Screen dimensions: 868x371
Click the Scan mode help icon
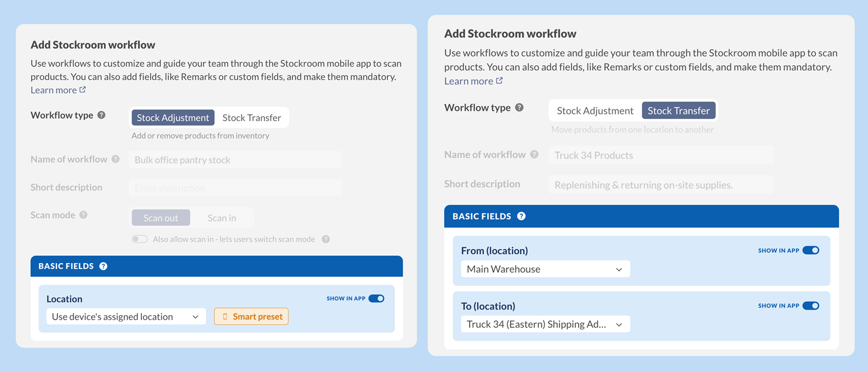click(x=83, y=215)
